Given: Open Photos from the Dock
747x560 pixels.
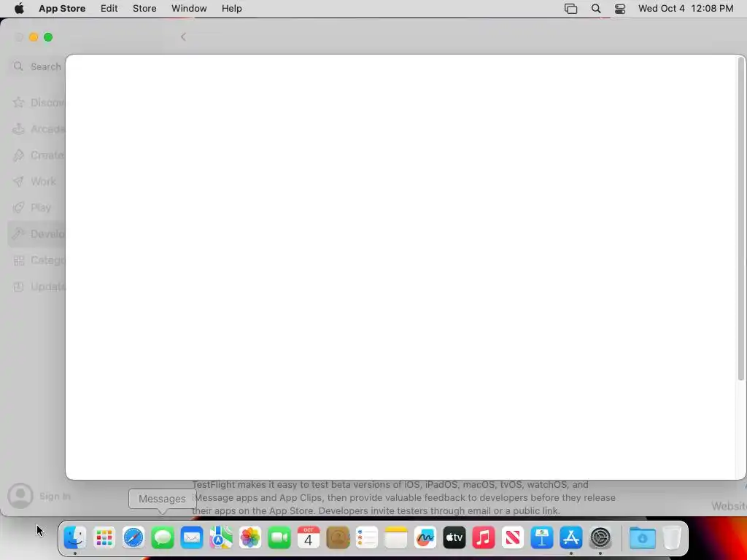Looking at the screenshot, I should point(250,538).
